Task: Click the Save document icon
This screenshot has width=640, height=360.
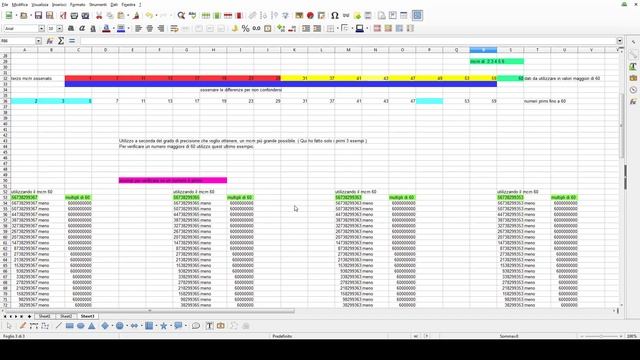Action: pyautogui.click(x=38, y=16)
